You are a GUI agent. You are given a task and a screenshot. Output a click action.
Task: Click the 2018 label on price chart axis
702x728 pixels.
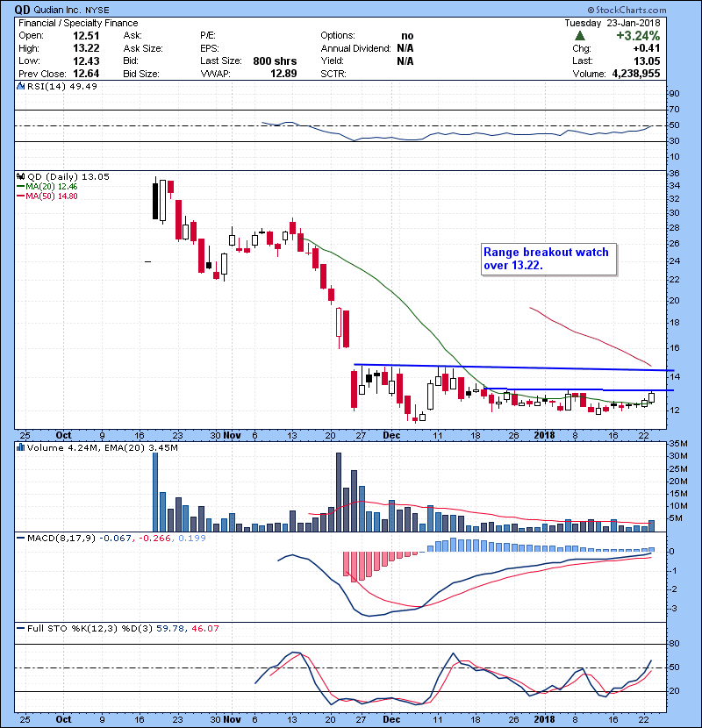[x=544, y=435]
